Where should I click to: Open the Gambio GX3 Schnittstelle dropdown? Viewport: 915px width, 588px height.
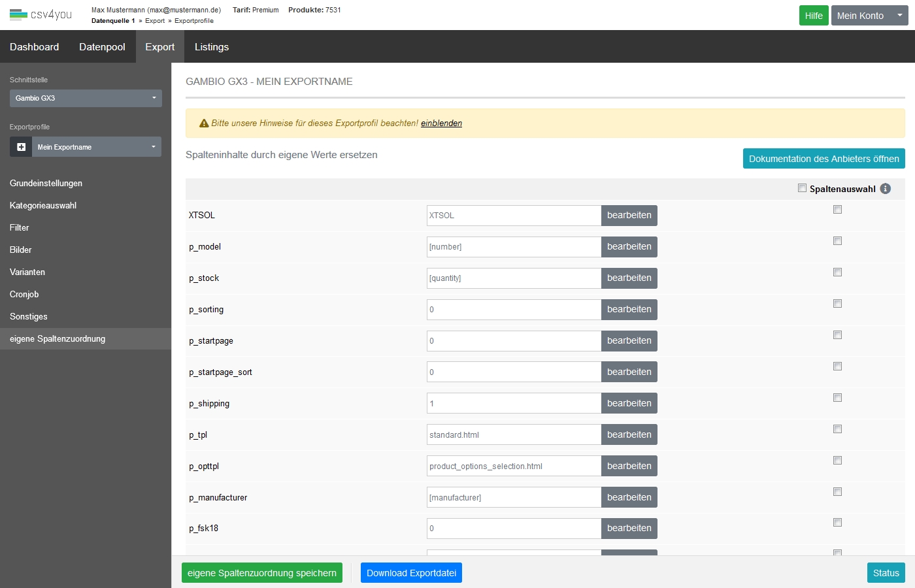point(86,98)
